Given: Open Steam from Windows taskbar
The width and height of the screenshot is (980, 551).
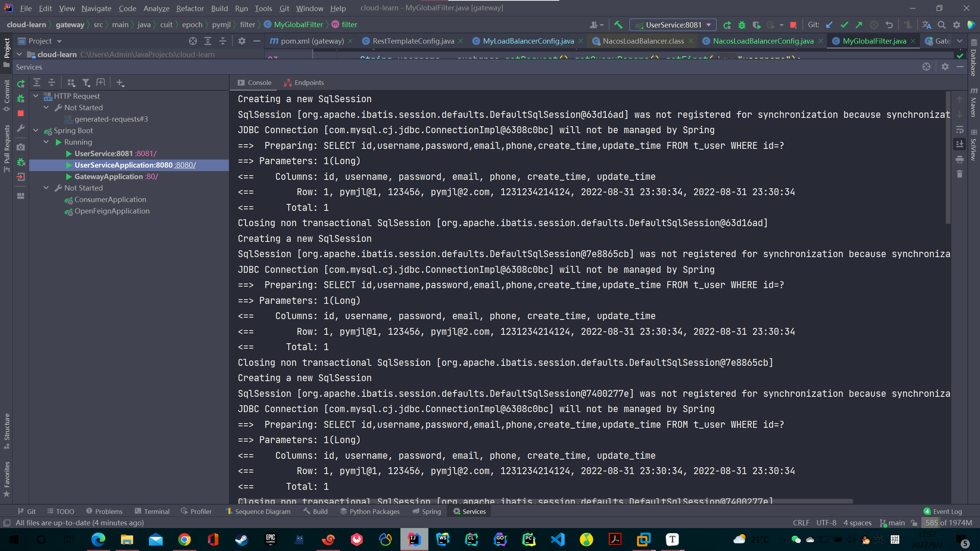Looking at the screenshot, I should pyautogui.click(x=242, y=540).
